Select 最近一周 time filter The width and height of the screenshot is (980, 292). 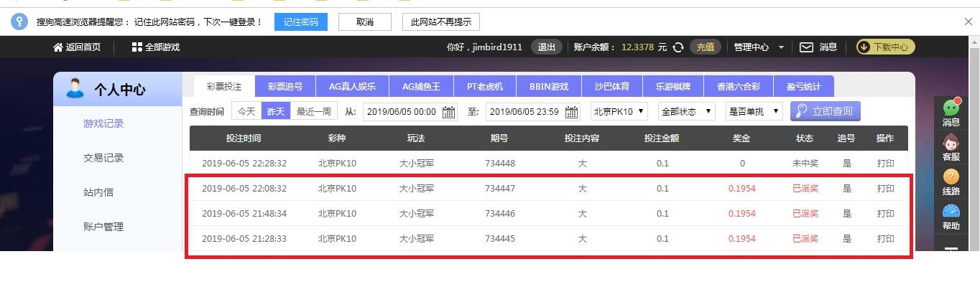click(314, 112)
